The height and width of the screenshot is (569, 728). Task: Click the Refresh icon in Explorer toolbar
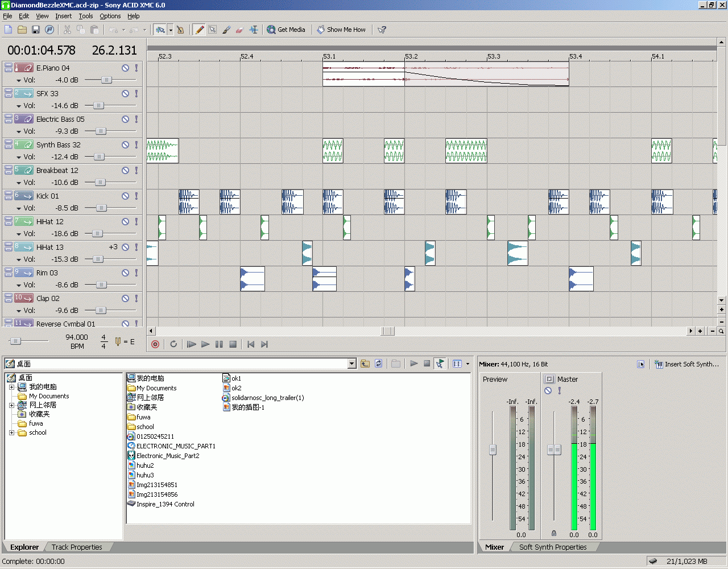pyautogui.click(x=379, y=364)
